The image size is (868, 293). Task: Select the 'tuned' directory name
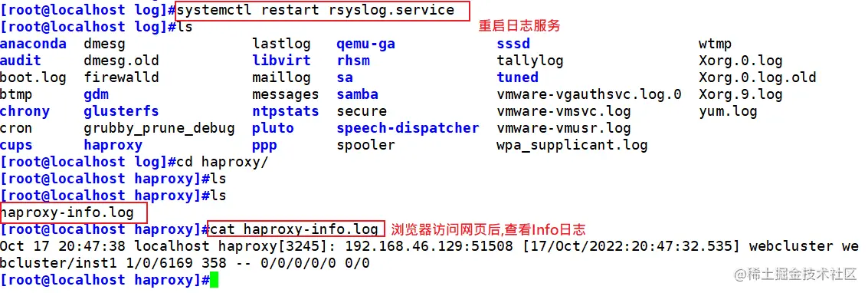coord(518,77)
